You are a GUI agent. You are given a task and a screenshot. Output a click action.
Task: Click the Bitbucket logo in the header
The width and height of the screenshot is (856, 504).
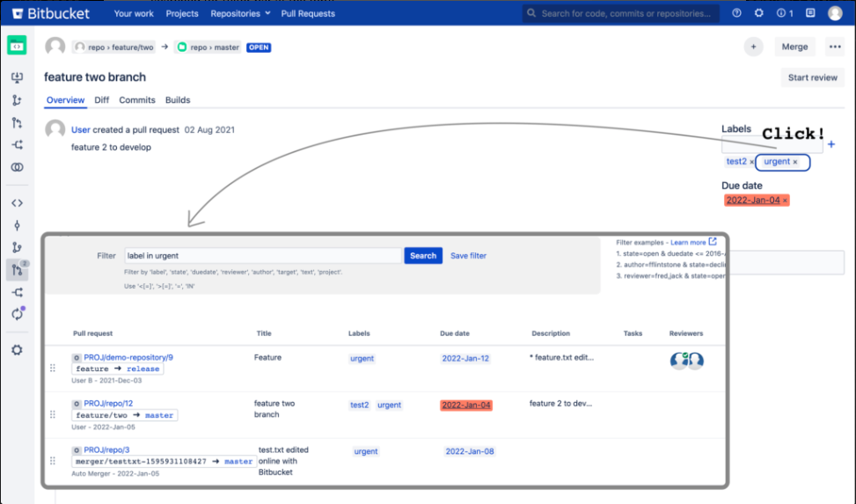51,13
